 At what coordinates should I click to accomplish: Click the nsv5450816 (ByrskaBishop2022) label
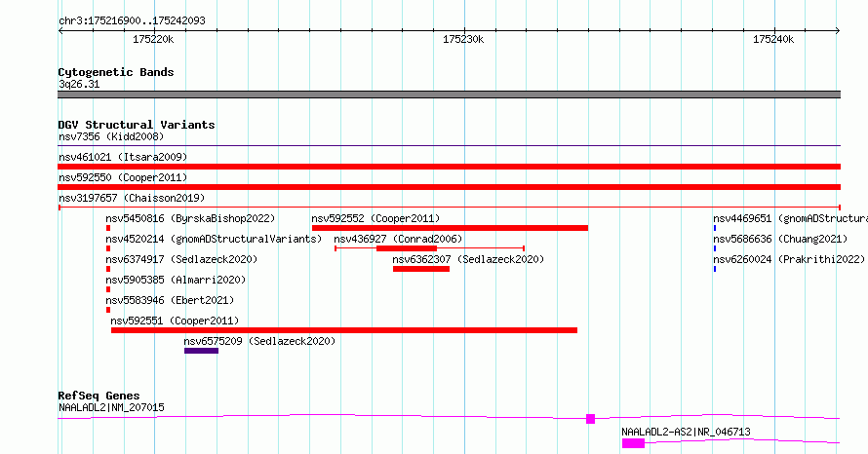(190, 218)
